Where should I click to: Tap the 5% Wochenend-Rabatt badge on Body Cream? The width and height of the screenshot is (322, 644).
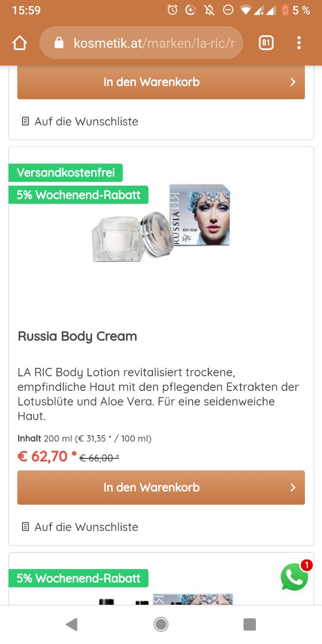pyautogui.click(x=78, y=195)
